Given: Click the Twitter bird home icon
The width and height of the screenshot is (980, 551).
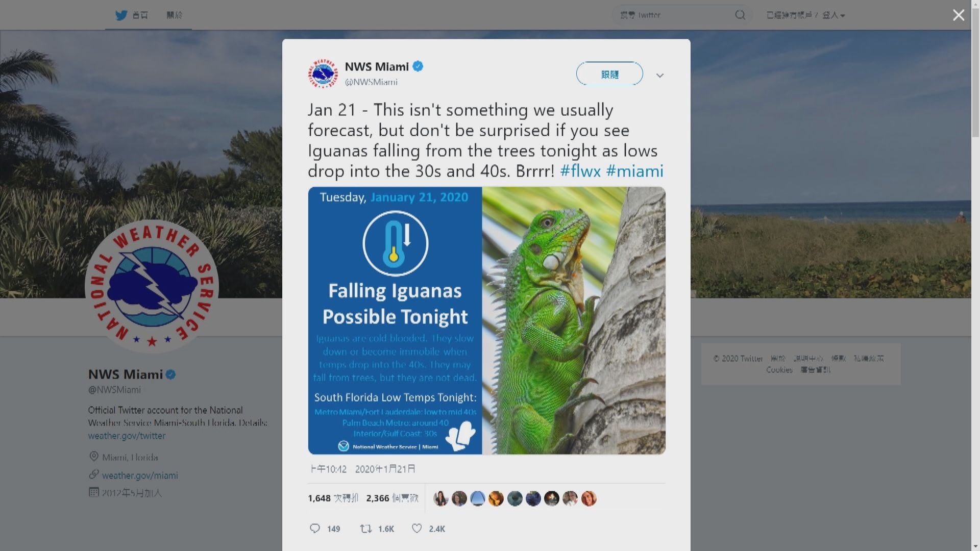Looking at the screenshot, I should coord(121,15).
